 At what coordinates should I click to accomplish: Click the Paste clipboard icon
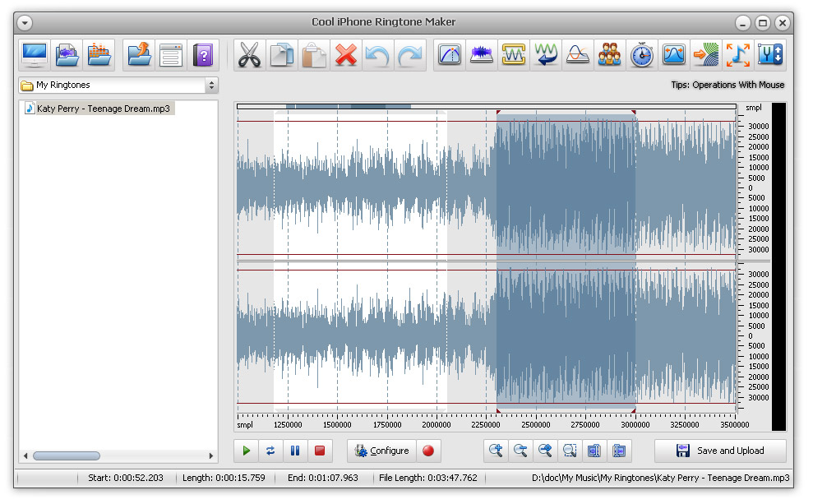[314, 55]
